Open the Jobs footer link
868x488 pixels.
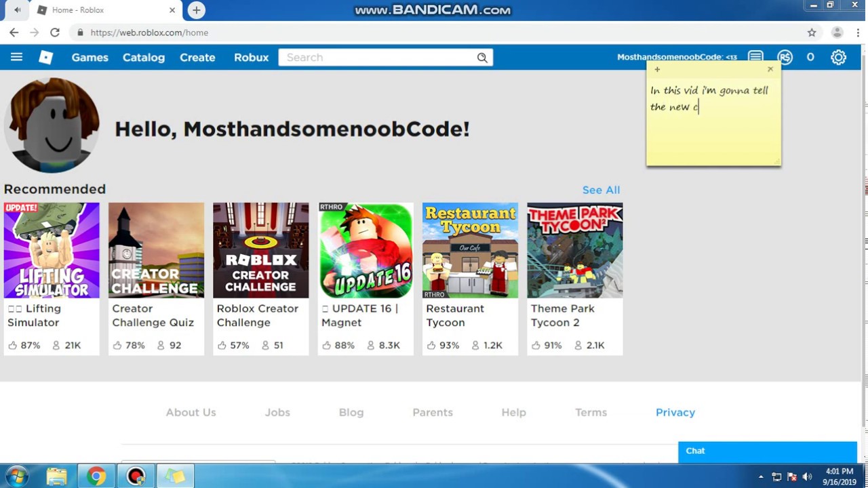pos(277,412)
